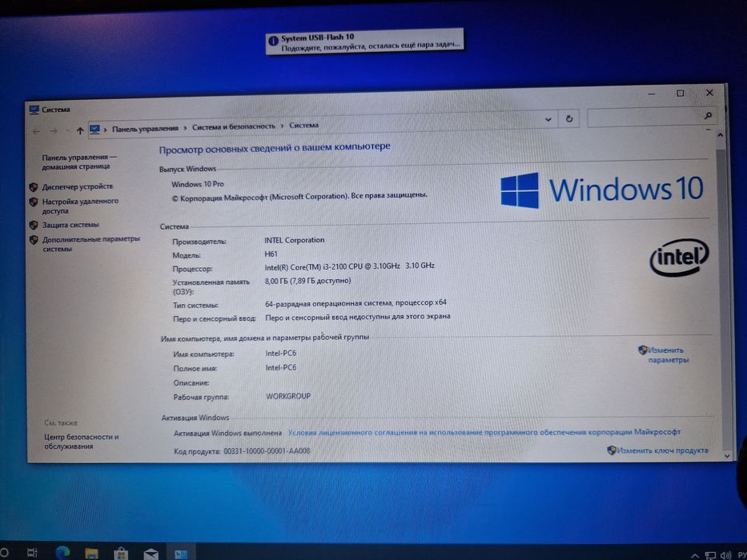Click the INTEL Corporation manufacturer value
747x560 pixels.
point(295,240)
